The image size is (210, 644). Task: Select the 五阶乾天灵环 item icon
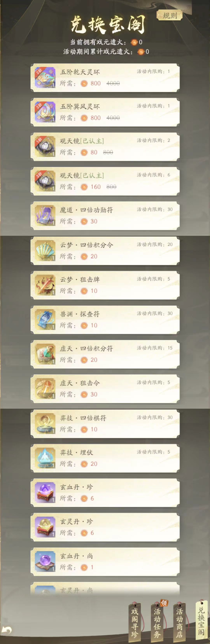(45, 78)
